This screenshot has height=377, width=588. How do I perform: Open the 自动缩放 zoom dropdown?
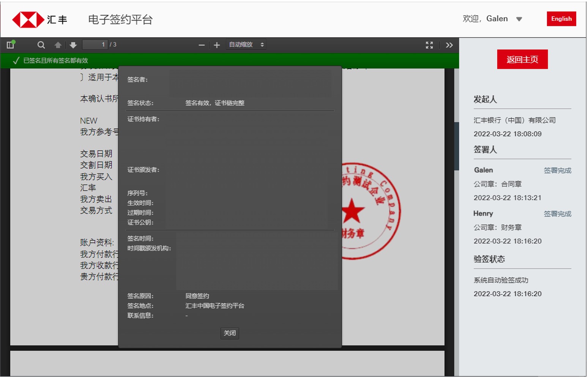click(x=246, y=45)
